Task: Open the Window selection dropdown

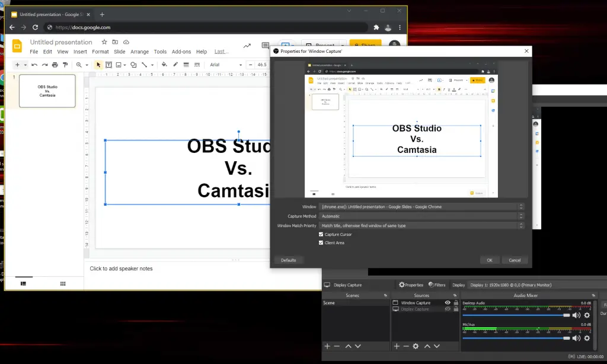Action: [421, 207]
